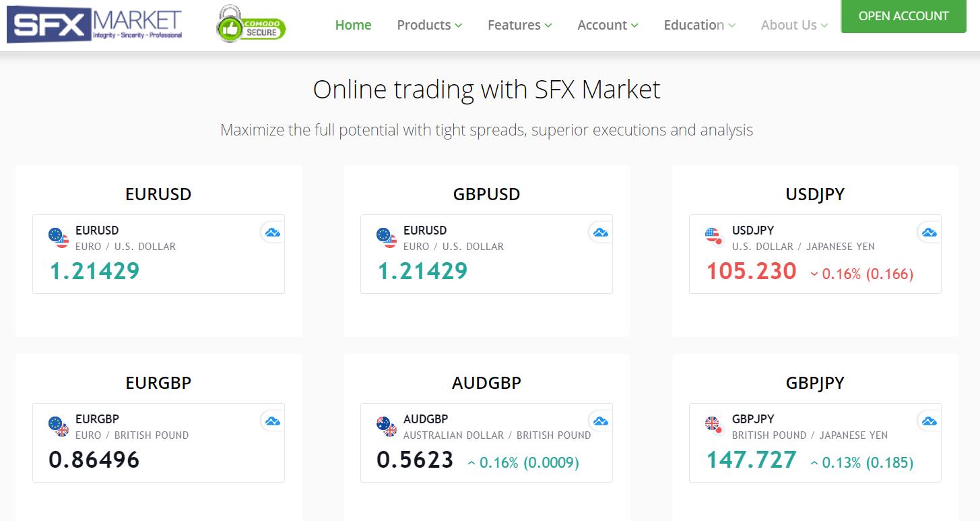This screenshot has height=521, width=980.
Task: Select the Home menu item
Action: pyautogui.click(x=353, y=25)
